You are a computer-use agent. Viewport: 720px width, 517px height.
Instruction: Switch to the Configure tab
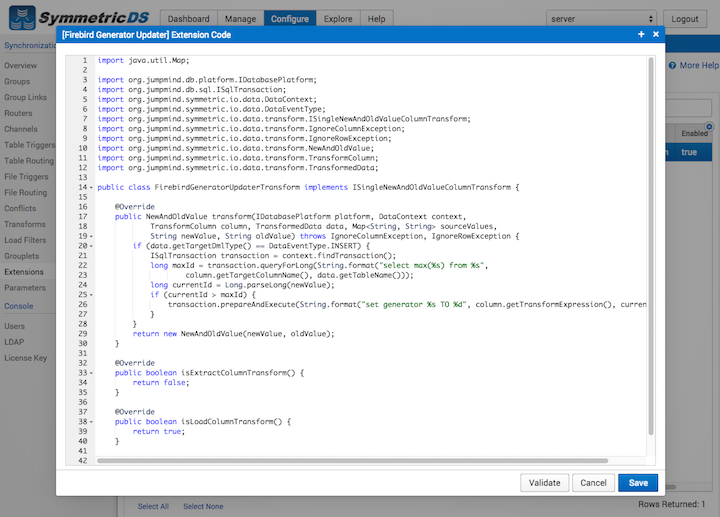290,19
